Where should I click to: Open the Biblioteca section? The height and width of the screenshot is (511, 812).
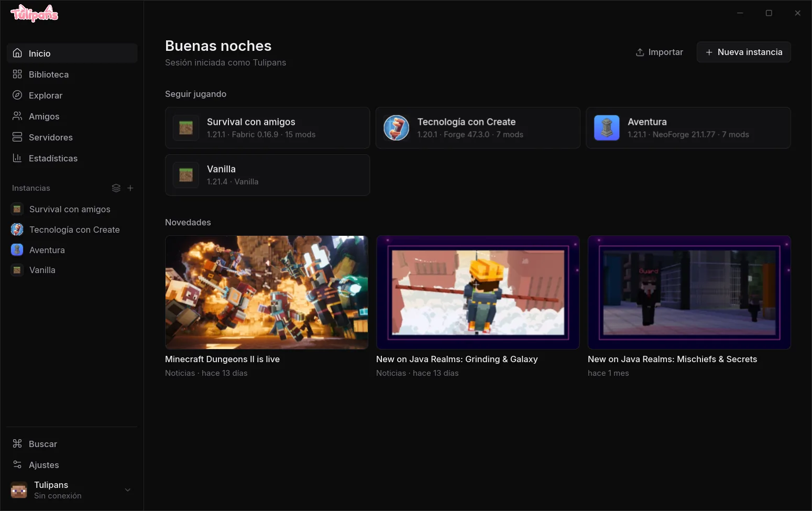click(x=72, y=74)
